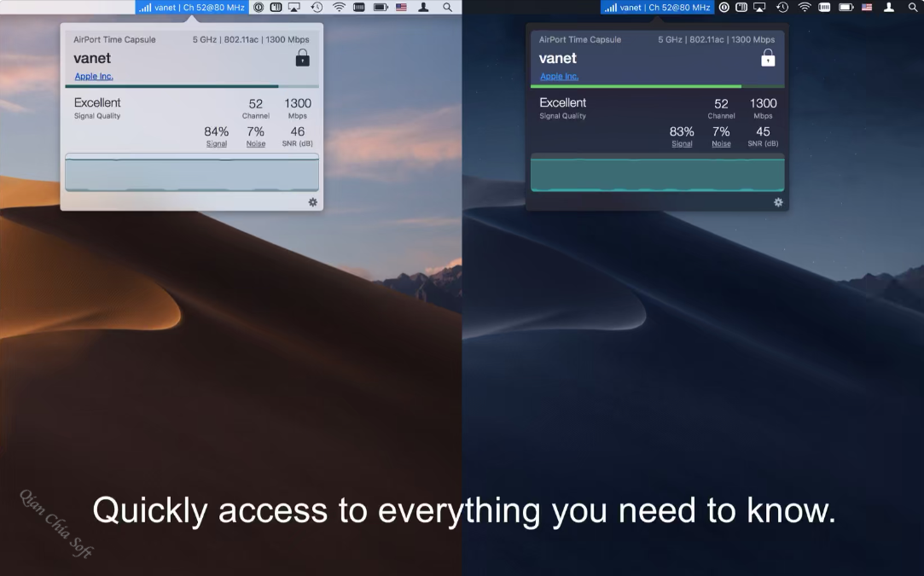Click keyboard grid icon after 1Password, dark bar
The image size is (924, 576).
[741, 7]
